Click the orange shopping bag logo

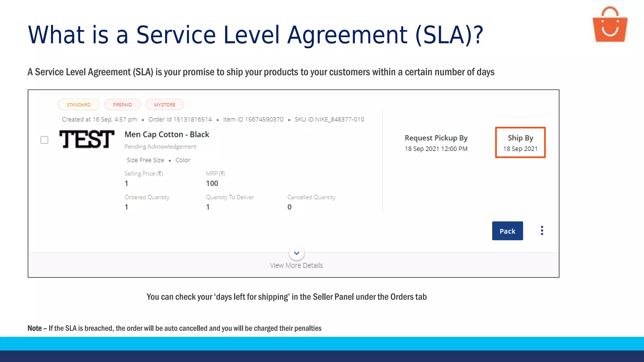(x=610, y=25)
